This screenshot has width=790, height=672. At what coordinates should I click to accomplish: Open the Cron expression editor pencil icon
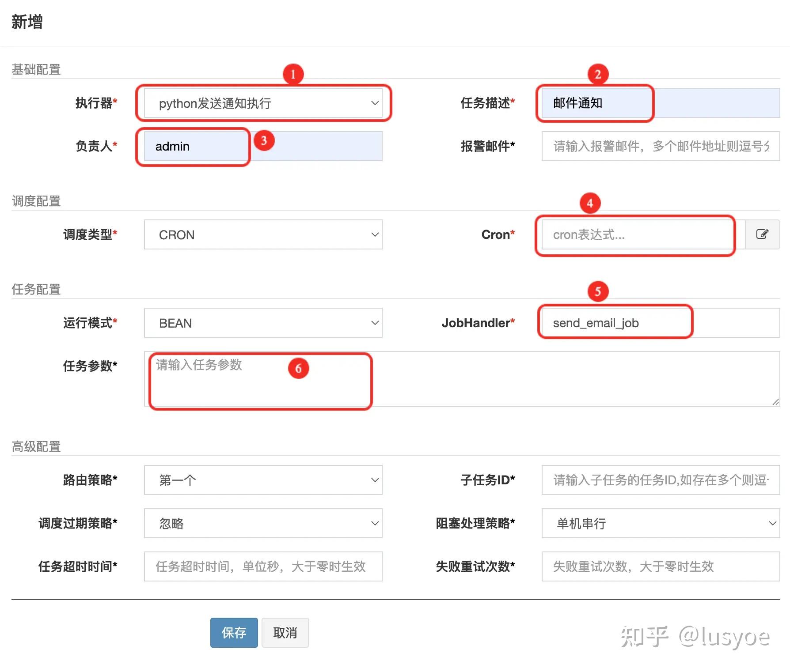pyautogui.click(x=762, y=234)
